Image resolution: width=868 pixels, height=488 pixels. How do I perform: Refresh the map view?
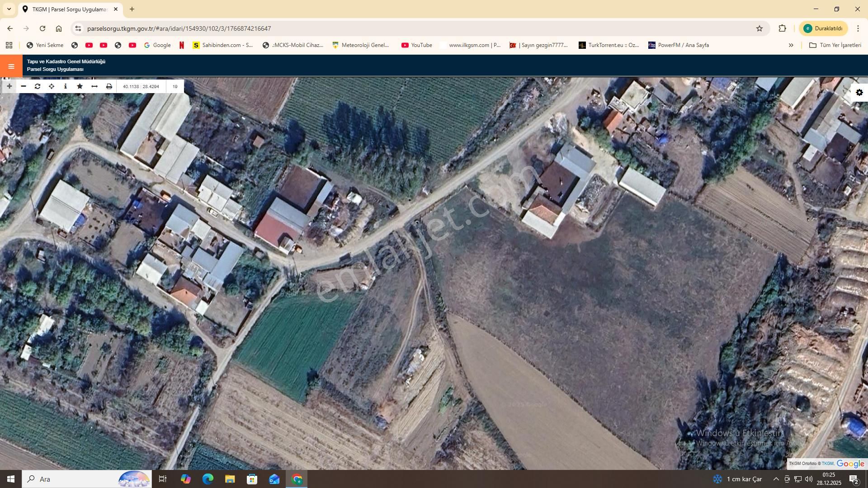pos(38,86)
